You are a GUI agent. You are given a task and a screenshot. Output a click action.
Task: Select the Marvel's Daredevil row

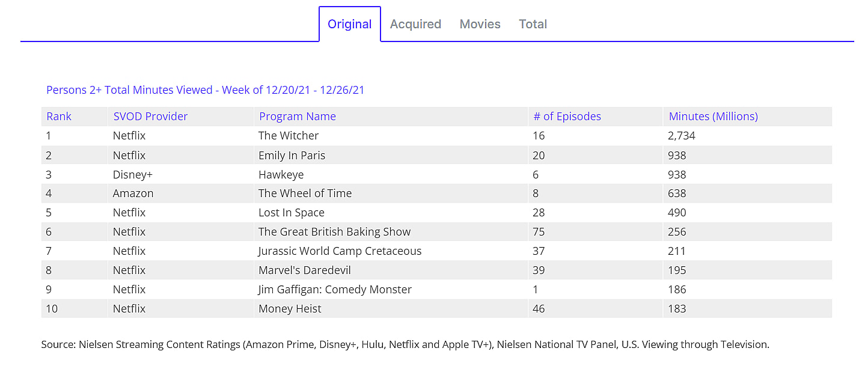pos(304,270)
